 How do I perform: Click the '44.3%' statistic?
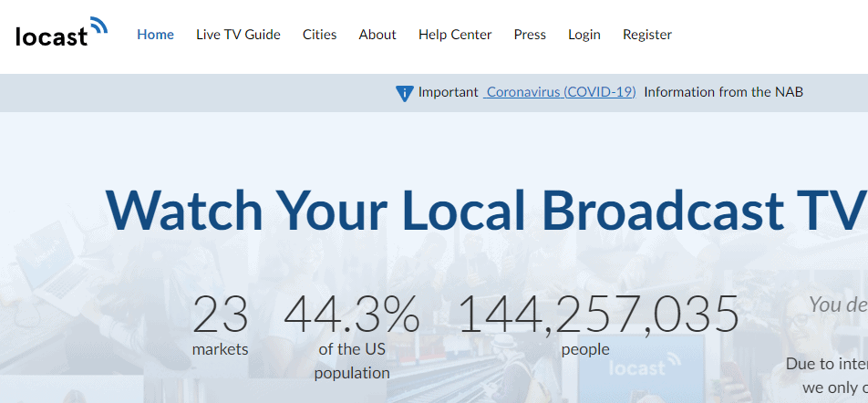click(x=352, y=315)
